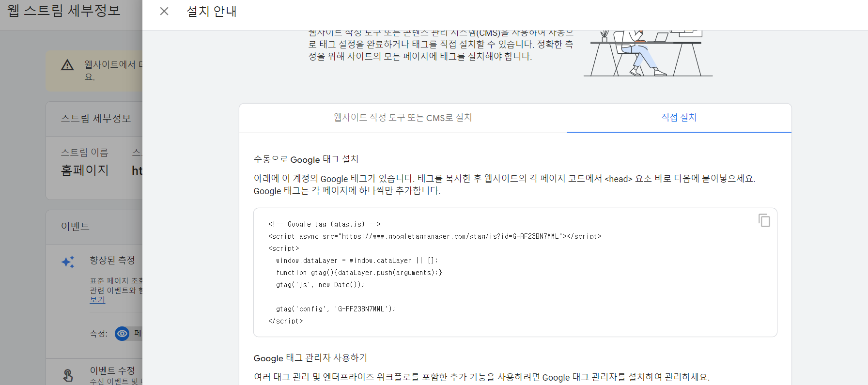
Task: Click the gtag('js', new Date()) line
Action: click(x=320, y=285)
